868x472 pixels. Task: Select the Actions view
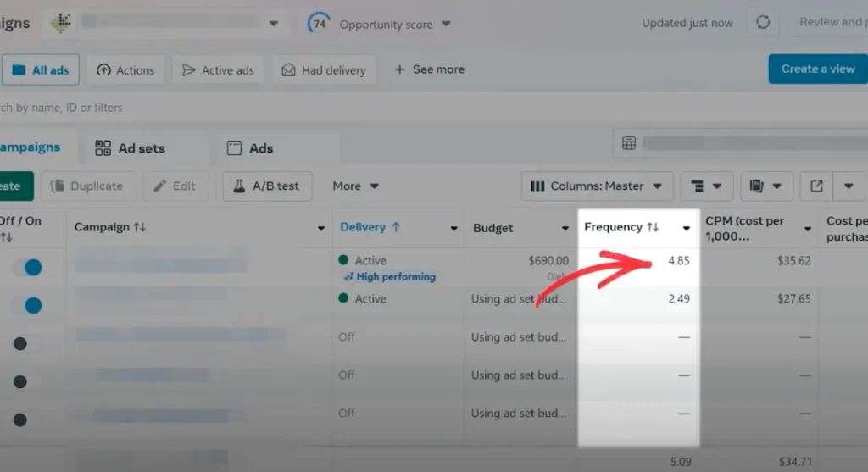125,69
